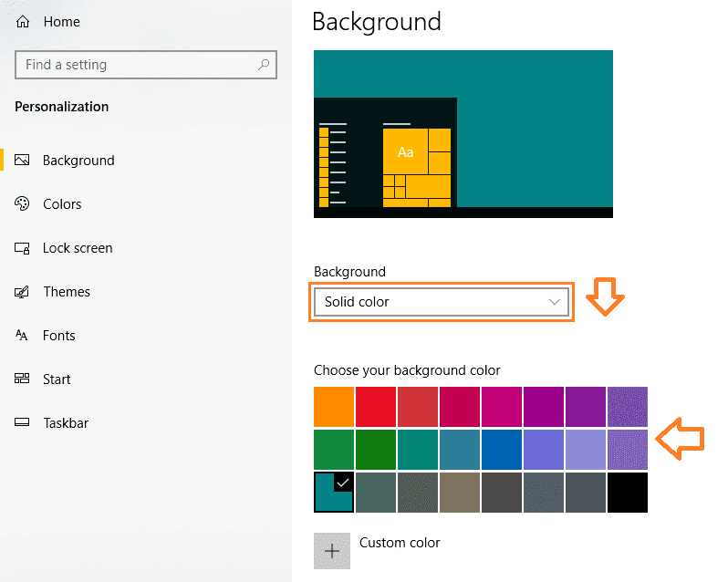728x582 pixels.
Task: Open the Start settings page
Action: tap(57, 379)
